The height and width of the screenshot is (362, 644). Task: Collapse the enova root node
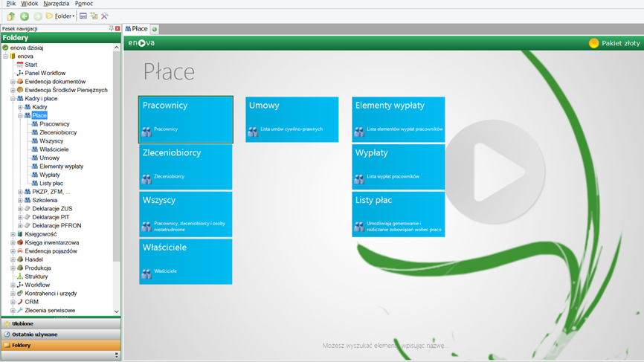6,56
